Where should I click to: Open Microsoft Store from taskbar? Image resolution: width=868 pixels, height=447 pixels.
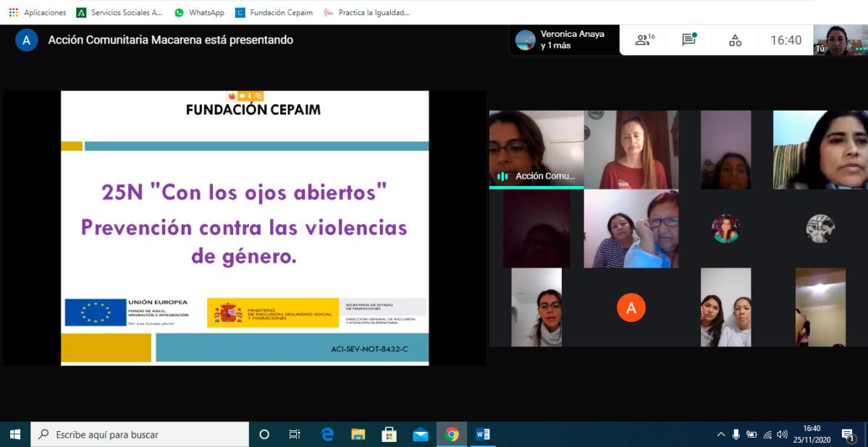click(389, 434)
